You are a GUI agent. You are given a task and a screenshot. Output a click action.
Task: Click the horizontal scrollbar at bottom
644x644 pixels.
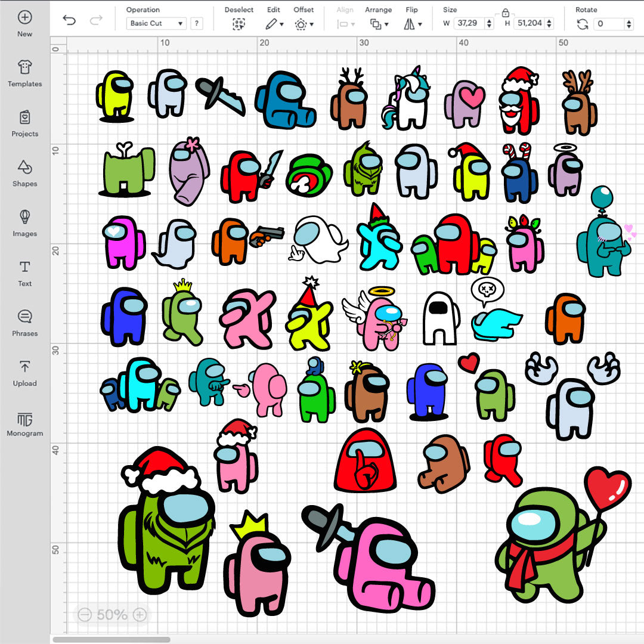click(112, 639)
